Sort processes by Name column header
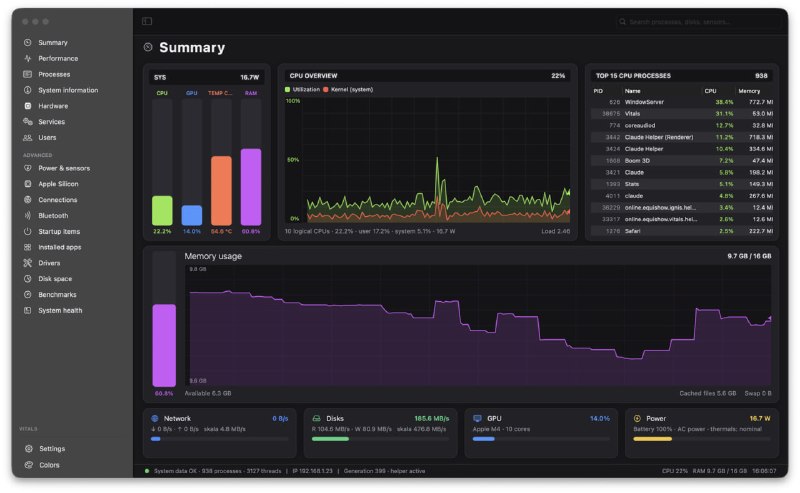Screen dimensions: 800x493 [633, 91]
